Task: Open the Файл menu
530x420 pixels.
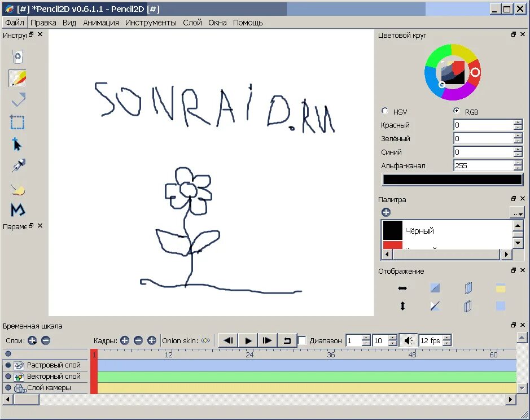Action: click(15, 23)
